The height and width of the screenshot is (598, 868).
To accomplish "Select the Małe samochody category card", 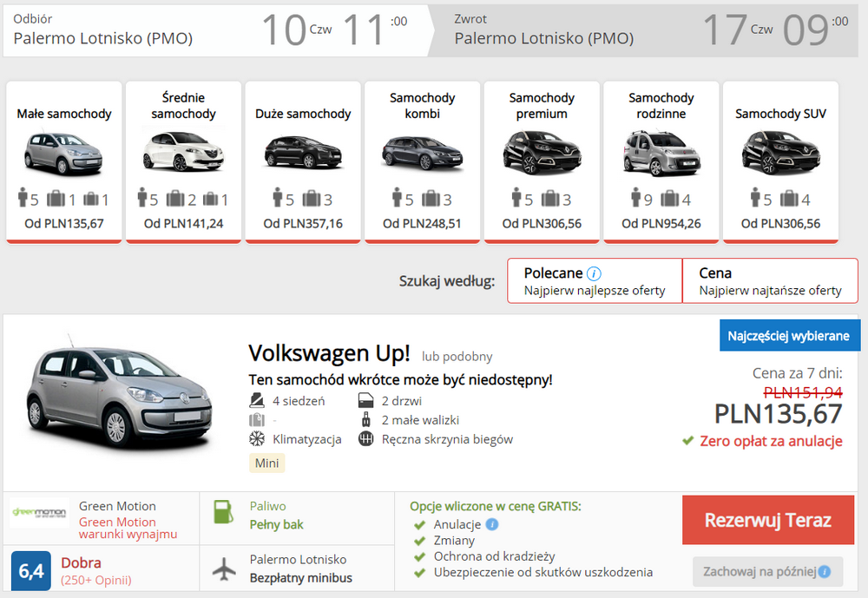I will pos(64,162).
